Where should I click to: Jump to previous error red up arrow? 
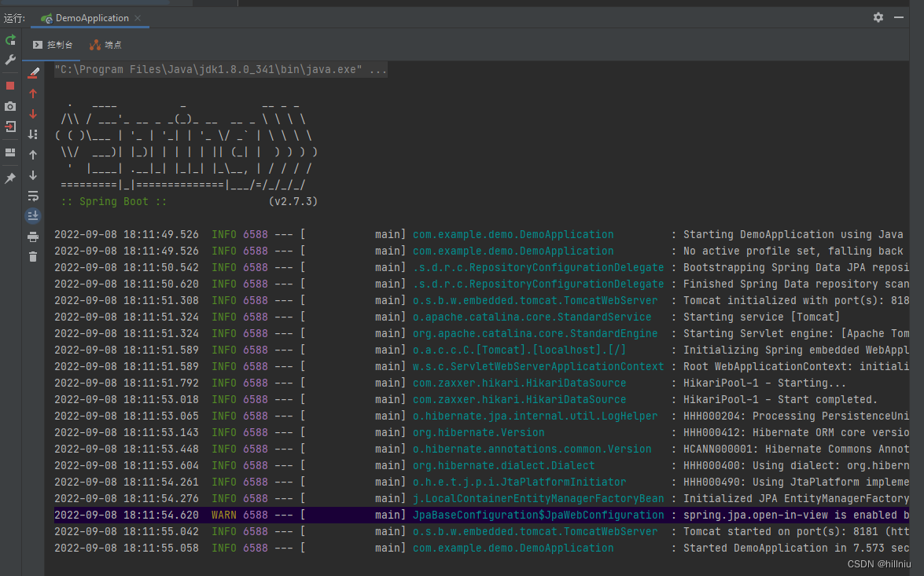click(33, 94)
